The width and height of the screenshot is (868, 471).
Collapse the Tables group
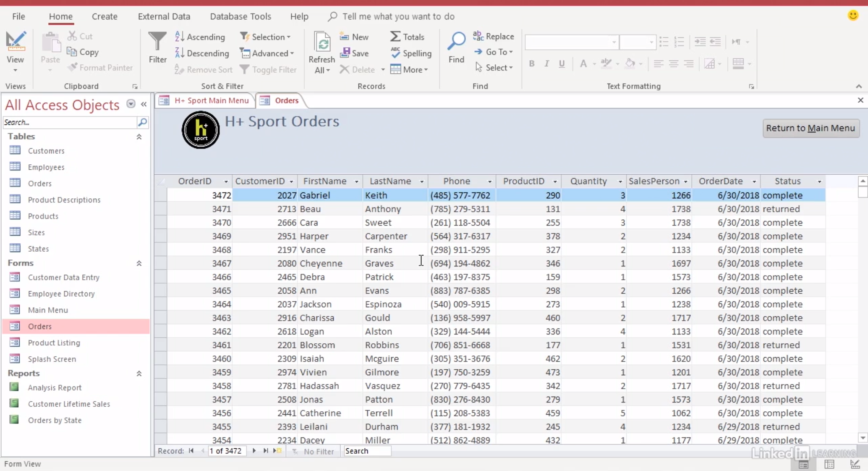[139, 137]
